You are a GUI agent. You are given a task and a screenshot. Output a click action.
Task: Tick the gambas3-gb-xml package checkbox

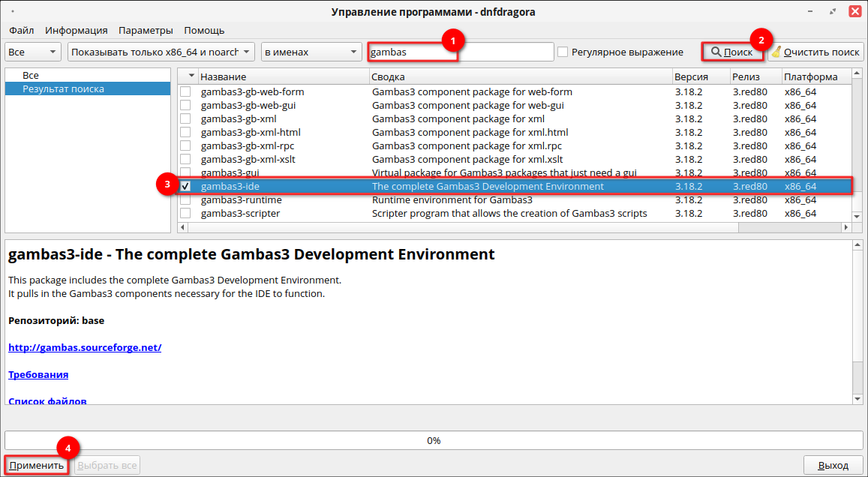(x=185, y=119)
